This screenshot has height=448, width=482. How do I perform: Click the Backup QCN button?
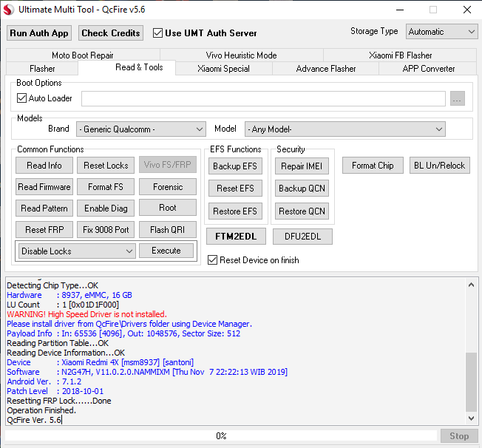pyautogui.click(x=302, y=189)
